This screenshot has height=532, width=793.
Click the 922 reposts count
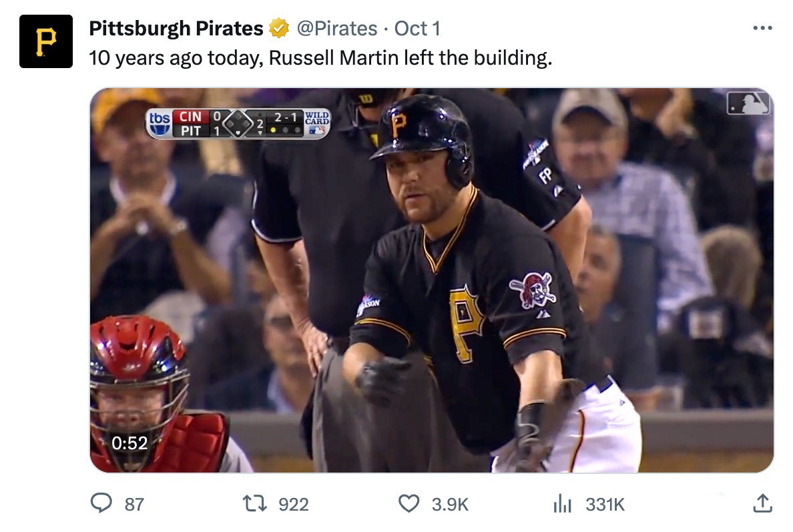click(293, 504)
